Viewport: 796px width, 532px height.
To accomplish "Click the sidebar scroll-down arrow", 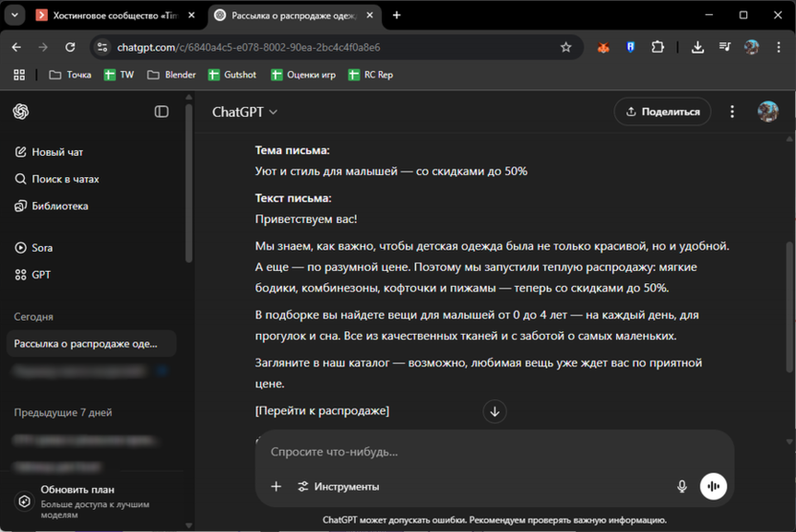I will pos(188,525).
